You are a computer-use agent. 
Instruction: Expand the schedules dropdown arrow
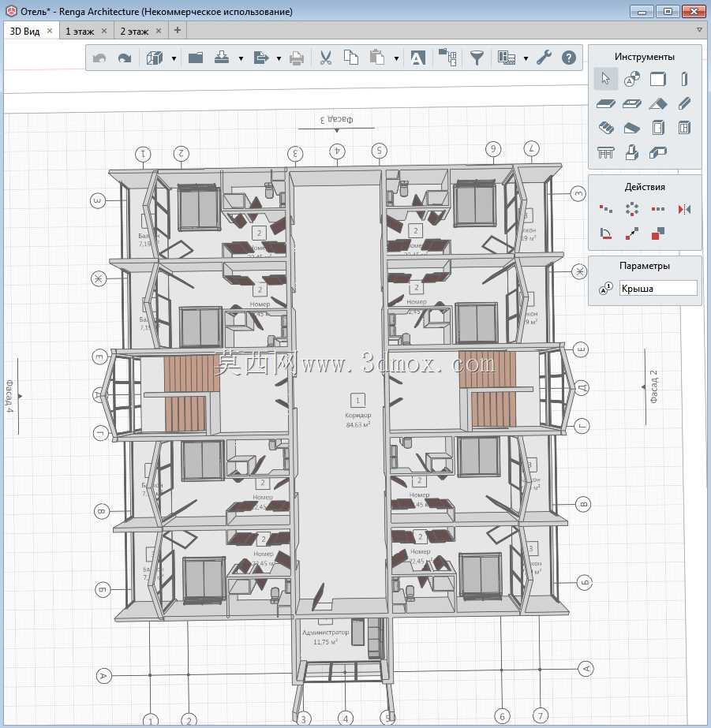(526, 59)
